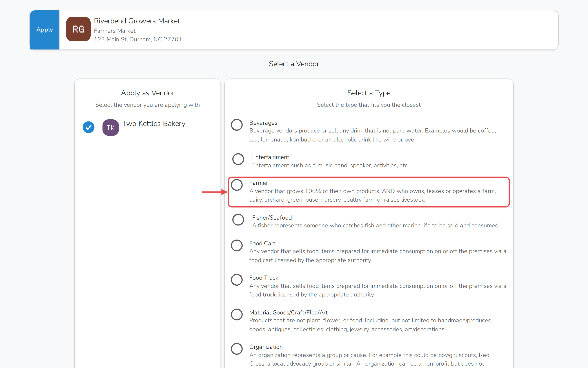Click the Fisher/Seafood type label

(x=272, y=218)
